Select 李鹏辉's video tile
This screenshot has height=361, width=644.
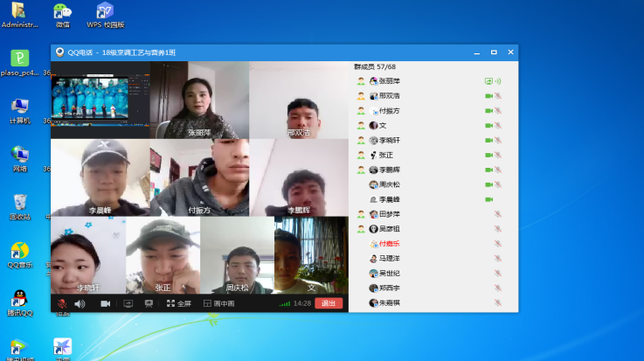[299, 177]
